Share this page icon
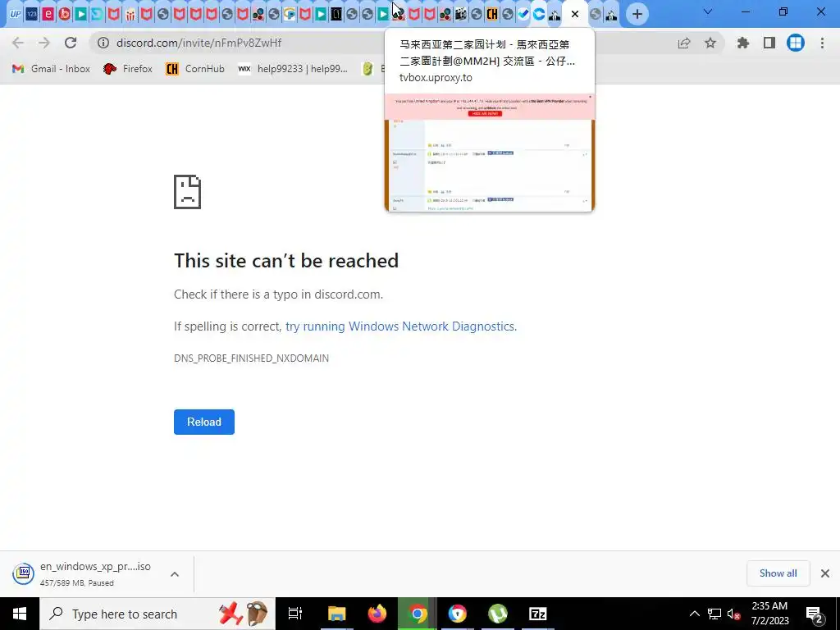The image size is (840, 630). click(x=684, y=43)
